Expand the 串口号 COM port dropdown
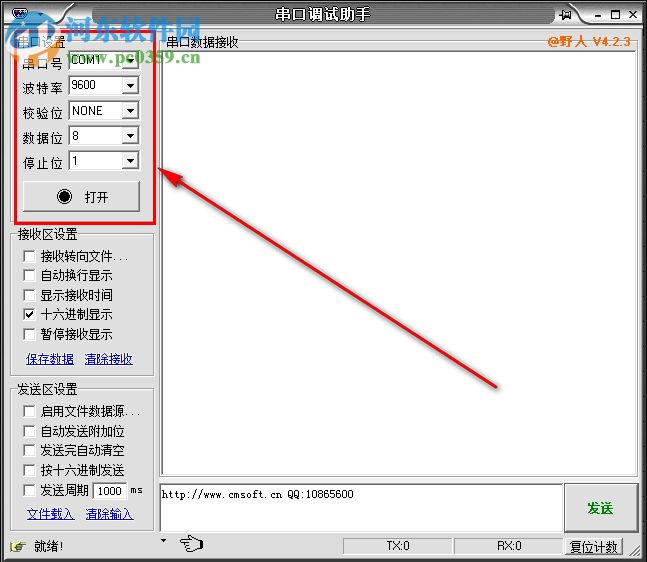This screenshot has width=647, height=562. (x=130, y=61)
